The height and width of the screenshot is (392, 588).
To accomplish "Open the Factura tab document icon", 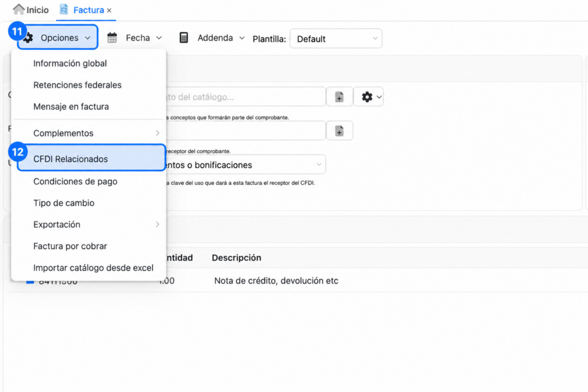I will pyautogui.click(x=64, y=9).
